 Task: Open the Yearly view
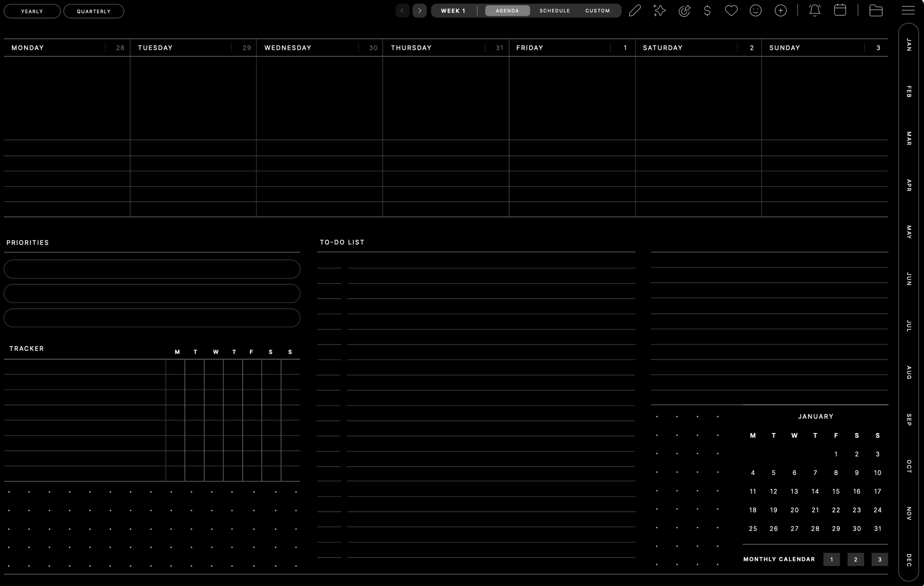pyautogui.click(x=32, y=11)
